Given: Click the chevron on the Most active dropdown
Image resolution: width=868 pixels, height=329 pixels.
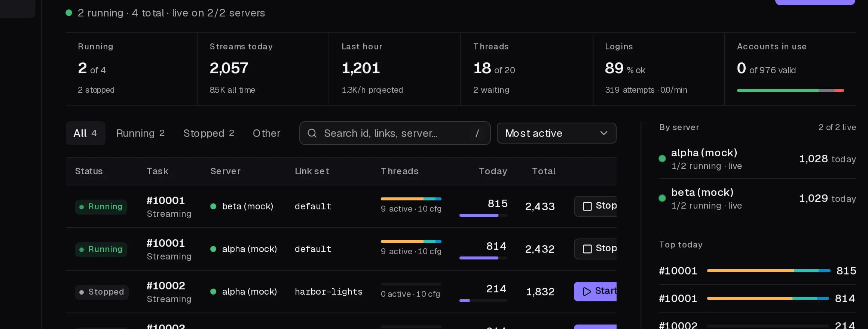Looking at the screenshot, I should (x=603, y=133).
